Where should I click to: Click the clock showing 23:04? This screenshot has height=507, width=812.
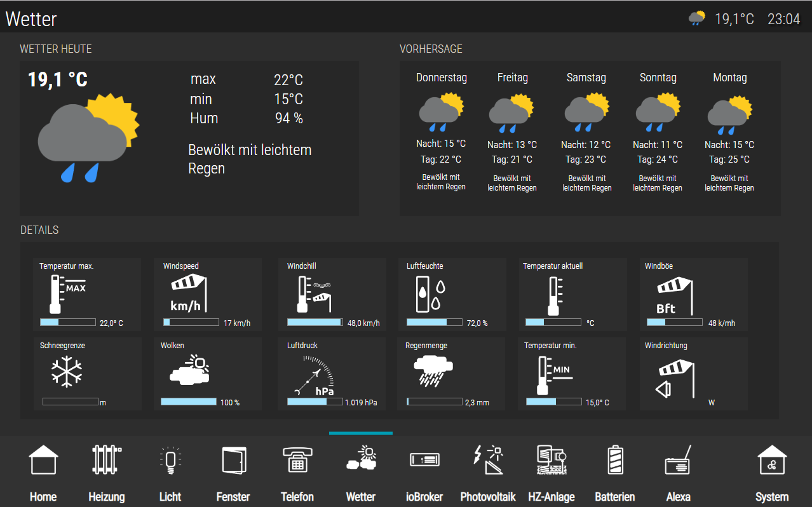[784, 19]
